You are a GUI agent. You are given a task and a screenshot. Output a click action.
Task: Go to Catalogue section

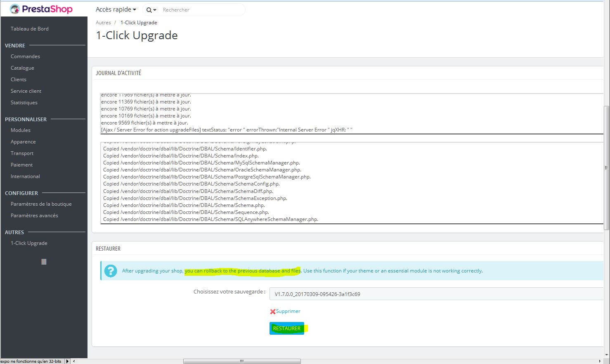pos(22,68)
